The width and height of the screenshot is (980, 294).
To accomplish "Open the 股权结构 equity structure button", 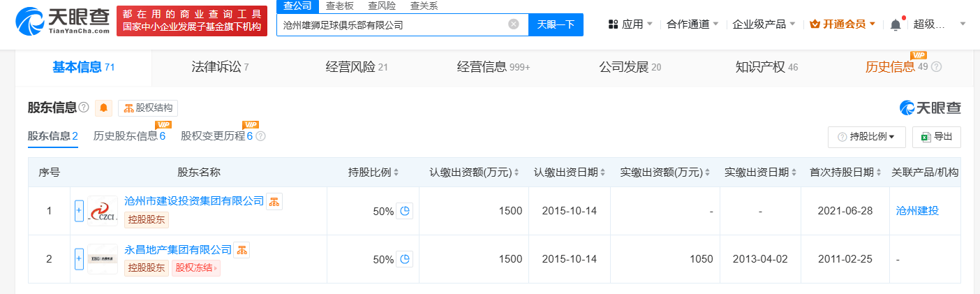I will point(148,108).
